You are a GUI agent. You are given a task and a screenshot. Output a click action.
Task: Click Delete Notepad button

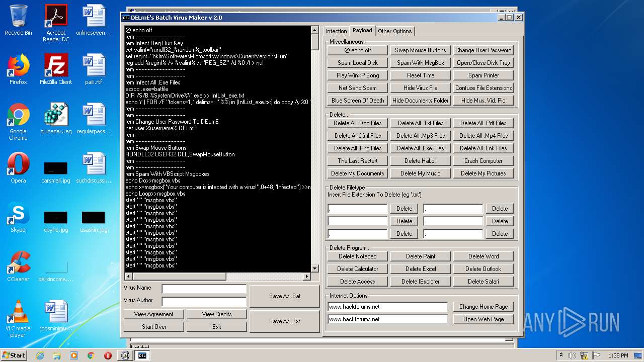pyautogui.click(x=358, y=256)
